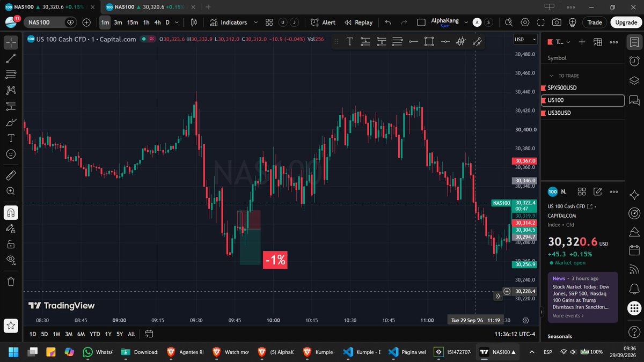This screenshot has width=644, height=362.
Task: Open the go to date calendar icon
Action: point(149,334)
